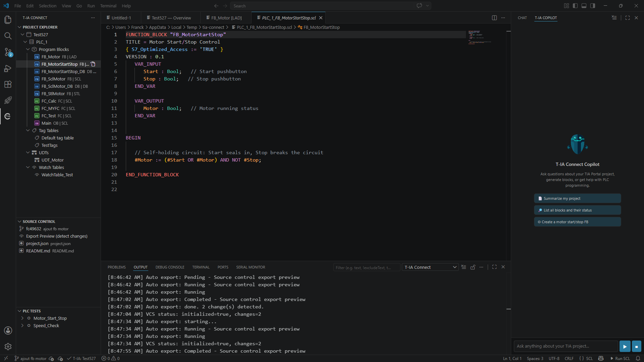Maximize the Output panel size
This screenshot has height=362, width=644.
494,267
